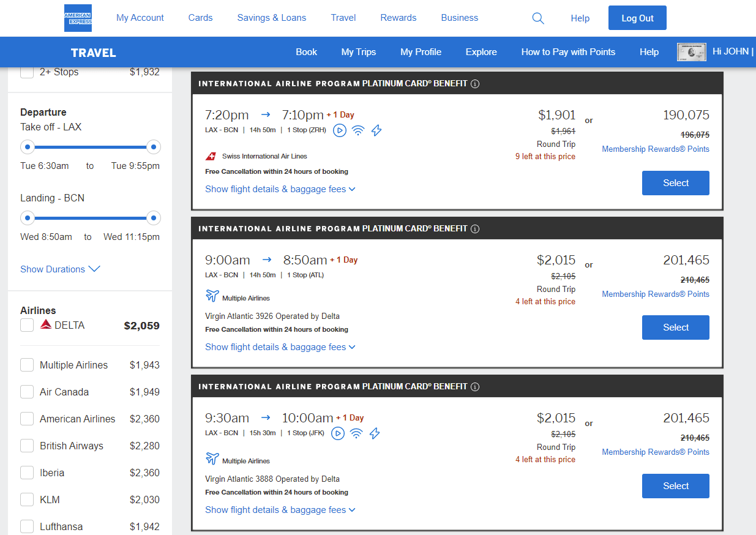Open the My Trips tab

point(359,52)
